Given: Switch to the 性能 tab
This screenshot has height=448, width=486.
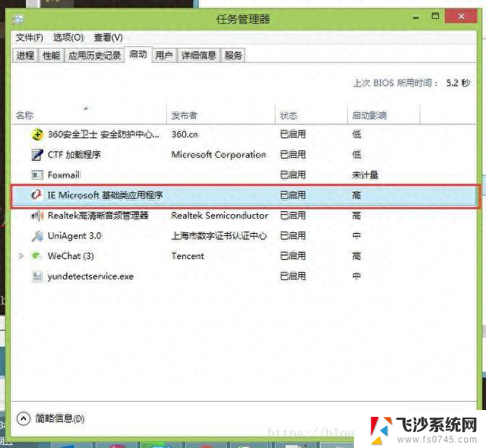Looking at the screenshot, I should point(51,55).
